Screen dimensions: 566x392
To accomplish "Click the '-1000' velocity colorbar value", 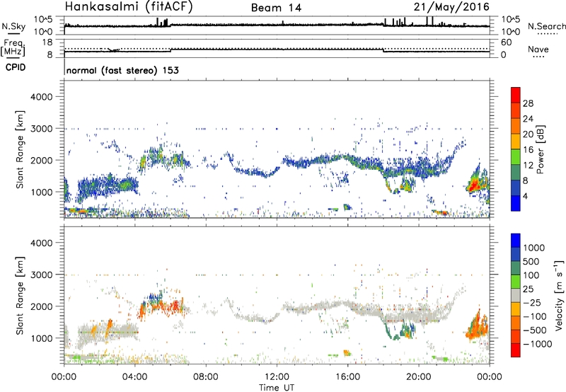I will (537, 344).
